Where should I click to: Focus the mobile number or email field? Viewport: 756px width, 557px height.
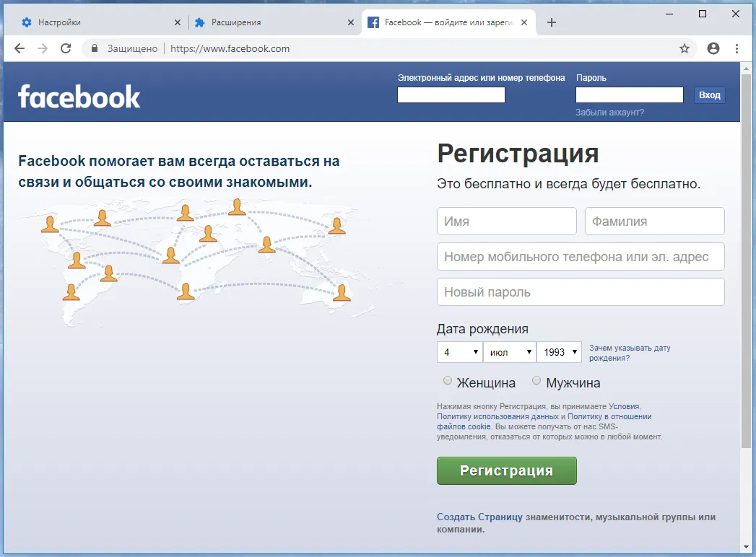coord(581,256)
